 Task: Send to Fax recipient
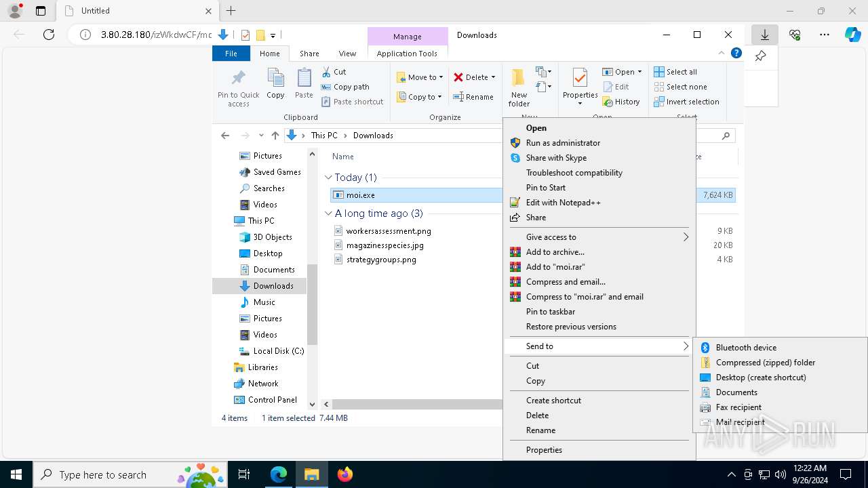pos(780,407)
